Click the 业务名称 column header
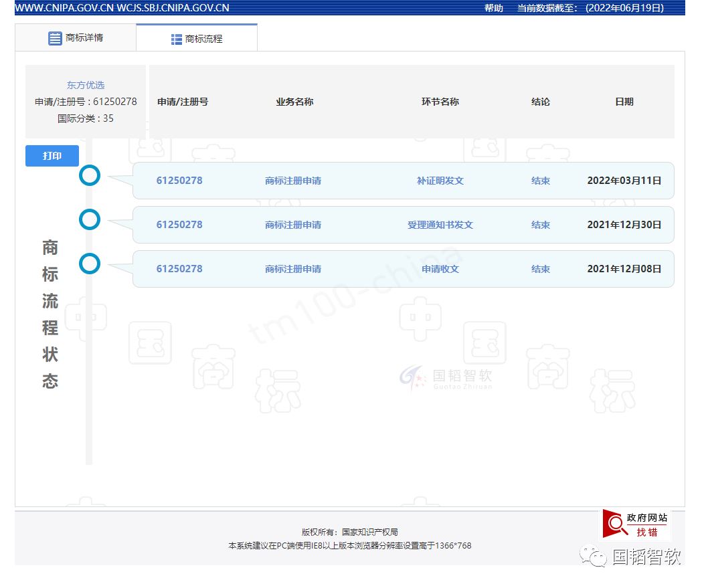The width and height of the screenshot is (704, 588). (x=294, y=102)
